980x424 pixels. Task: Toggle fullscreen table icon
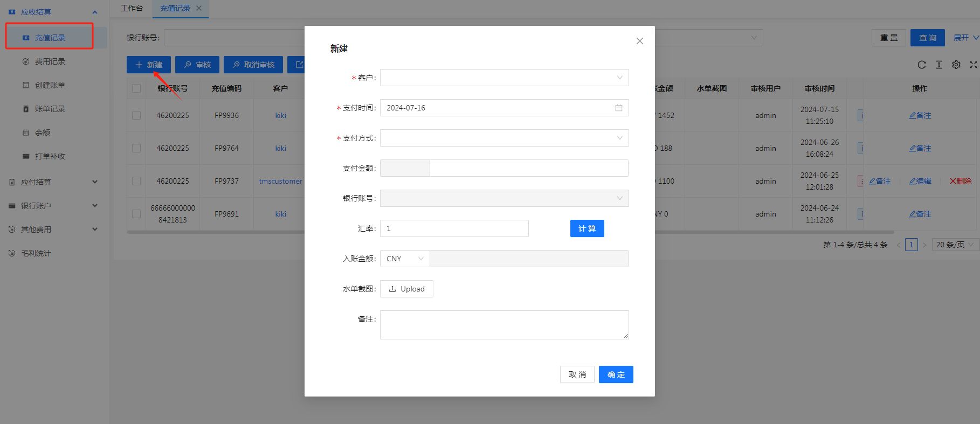(974, 65)
